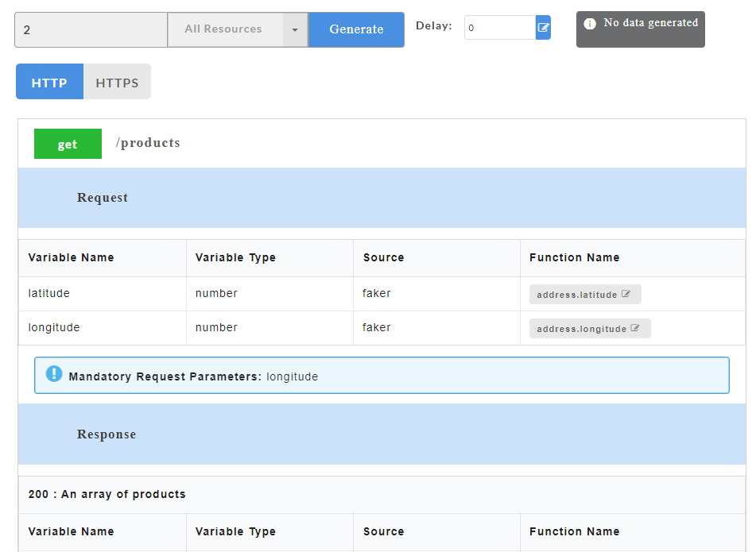This screenshot has height=552, width=756.
Task: Click the Generate button
Action: 356,30
